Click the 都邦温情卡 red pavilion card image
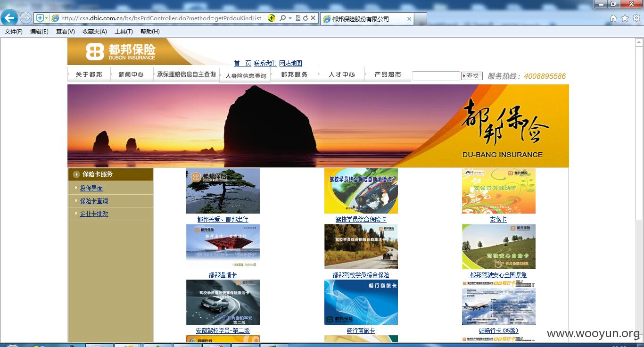The height and width of the screenshot is (347, 644). tap(223, 247)
